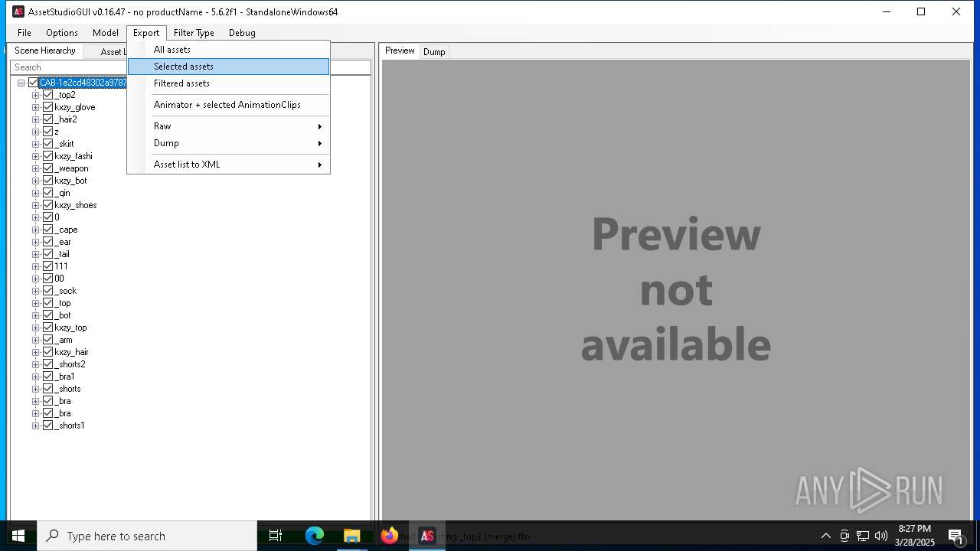Expand the kxzy_hair node
Screen dimensions: 980x551
(x=35, y=352)
